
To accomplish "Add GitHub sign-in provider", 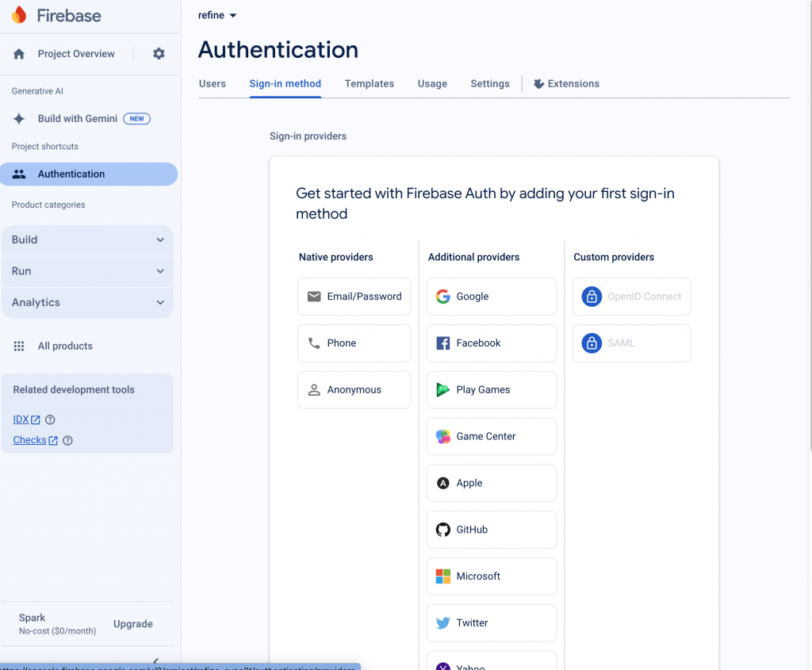I will (x=492, y=530).
